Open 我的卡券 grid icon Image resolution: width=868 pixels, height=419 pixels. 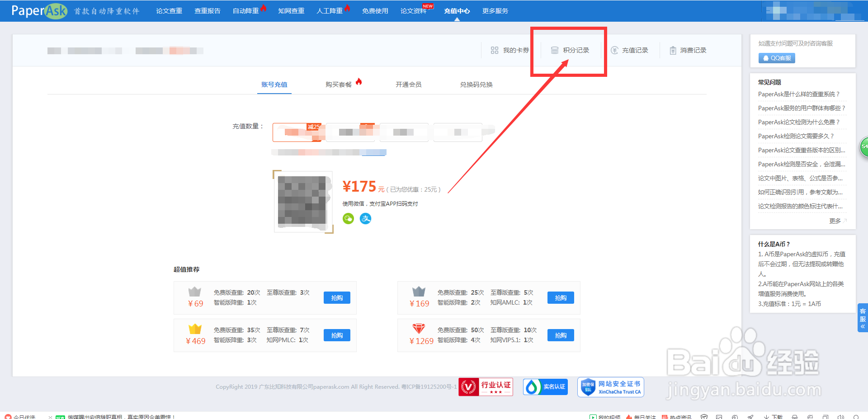(x=495, y=50)
